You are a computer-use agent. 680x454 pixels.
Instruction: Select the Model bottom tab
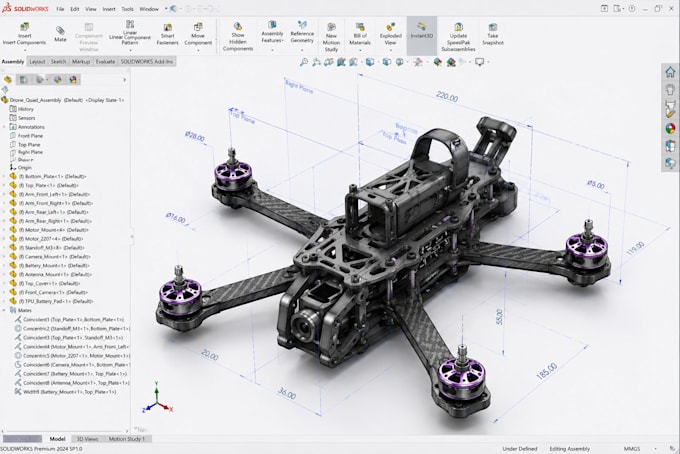pyautogui.click(x=57, y=439)
